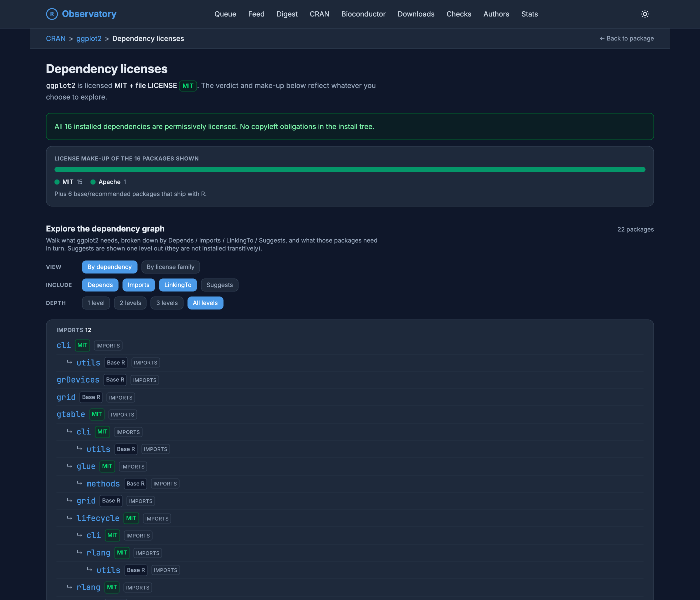This screenshot has height=600, width=700.
Task: Toggle the light/dark theme sun icon
Action: (644, 14)
